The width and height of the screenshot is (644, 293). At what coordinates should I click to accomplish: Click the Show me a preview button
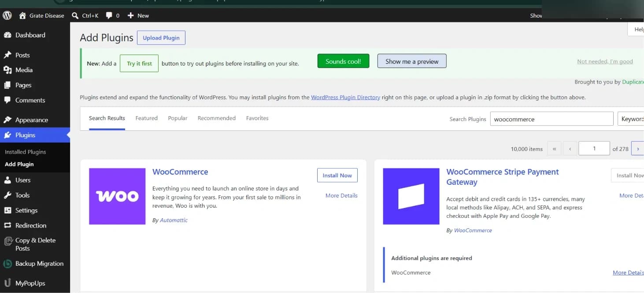point(412,61)
